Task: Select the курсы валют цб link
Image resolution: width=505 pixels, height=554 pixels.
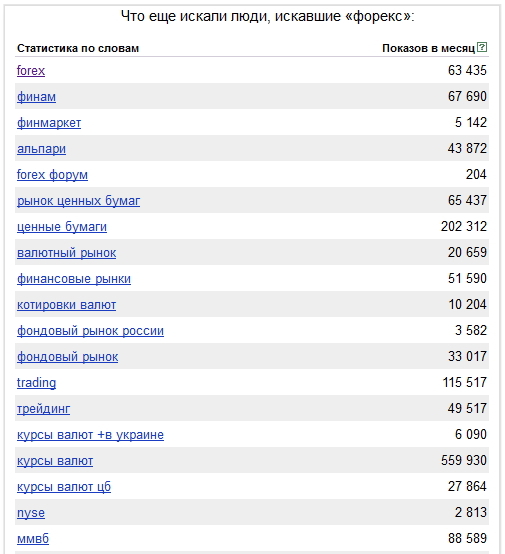Action: (x=64, y=487)
